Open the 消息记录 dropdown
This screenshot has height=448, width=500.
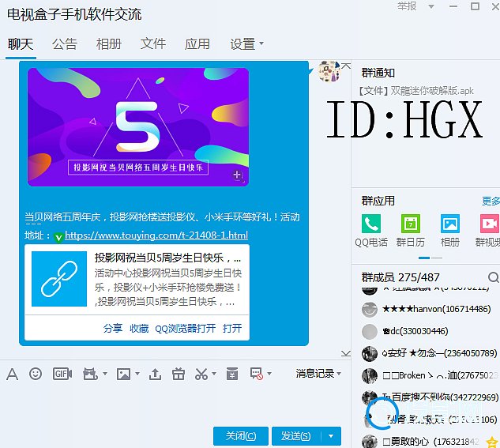[x=318, y=374]
